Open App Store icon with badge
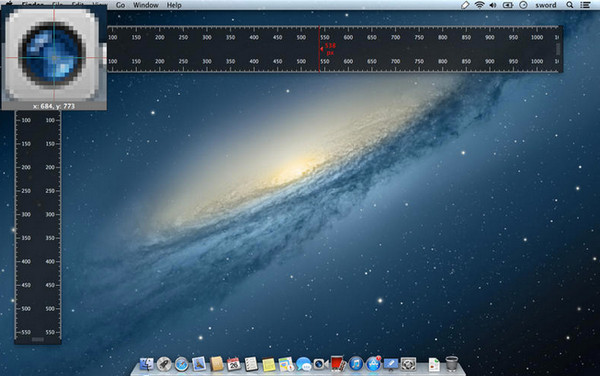This screenshot has height=376, width=600. pos(373,364)
